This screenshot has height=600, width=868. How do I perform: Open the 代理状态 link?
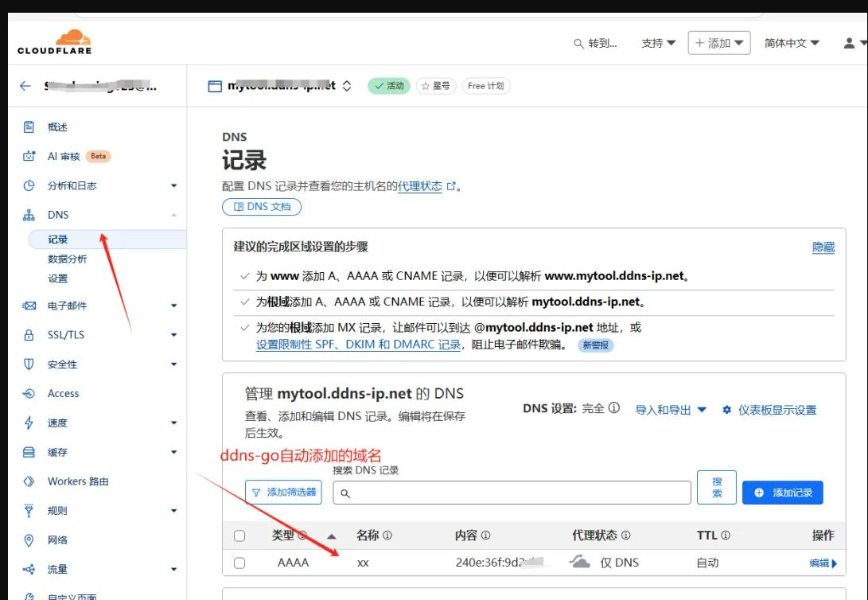coord(419,186)
